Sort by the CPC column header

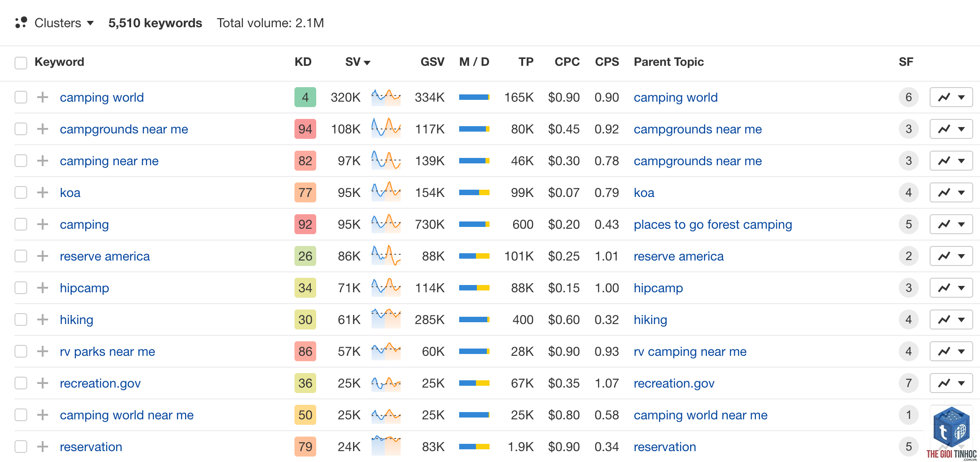[567, 62]
